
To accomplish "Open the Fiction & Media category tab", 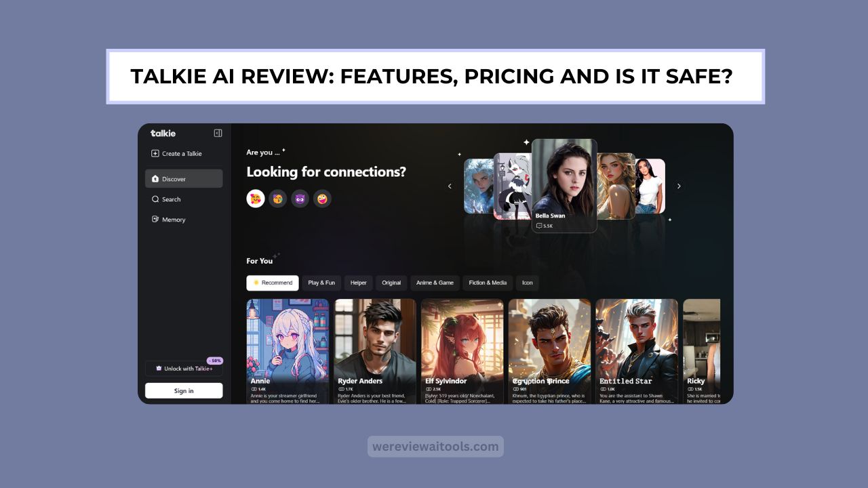I will pyautogui.click(x=487, y=283).
